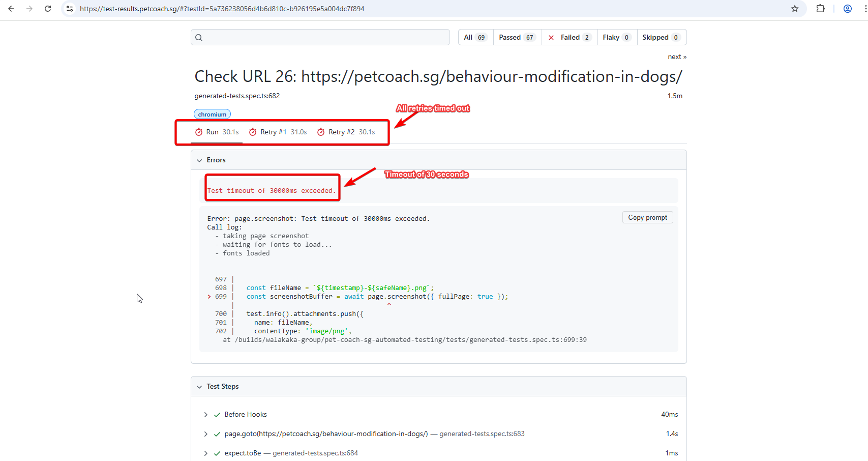
Task: Switch to the Retry #1 tab
Action: 278,132
